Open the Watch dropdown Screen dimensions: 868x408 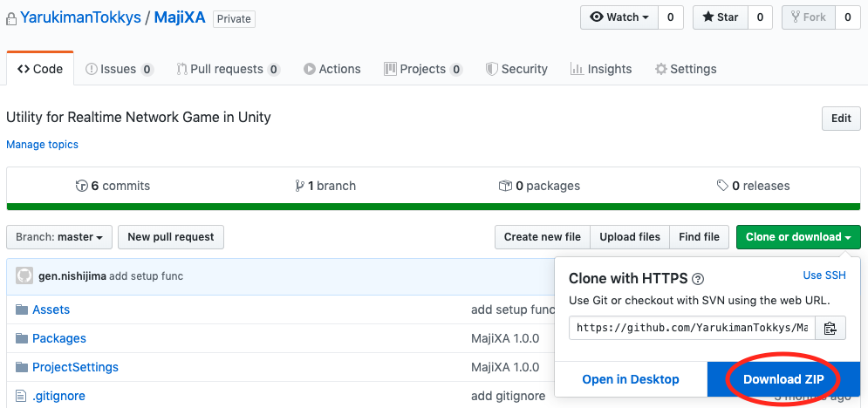pos(619,17)
